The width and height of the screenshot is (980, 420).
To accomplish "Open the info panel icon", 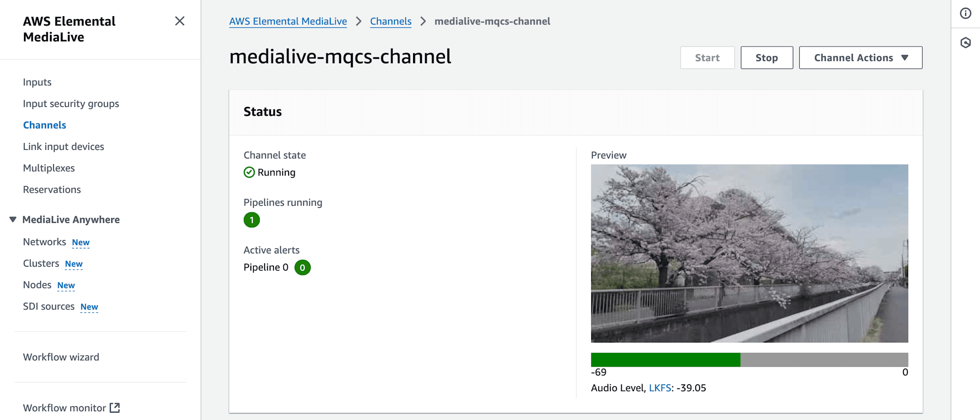I will (965, 13).
